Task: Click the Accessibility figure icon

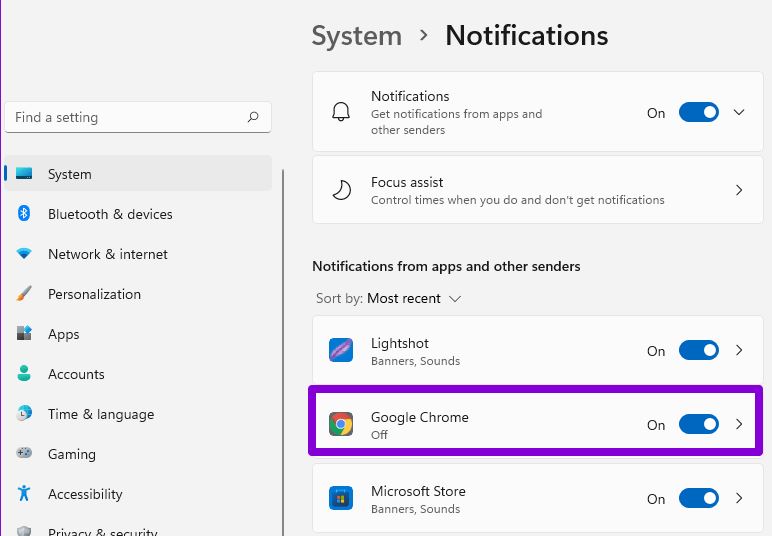Action: click(24, 493)
